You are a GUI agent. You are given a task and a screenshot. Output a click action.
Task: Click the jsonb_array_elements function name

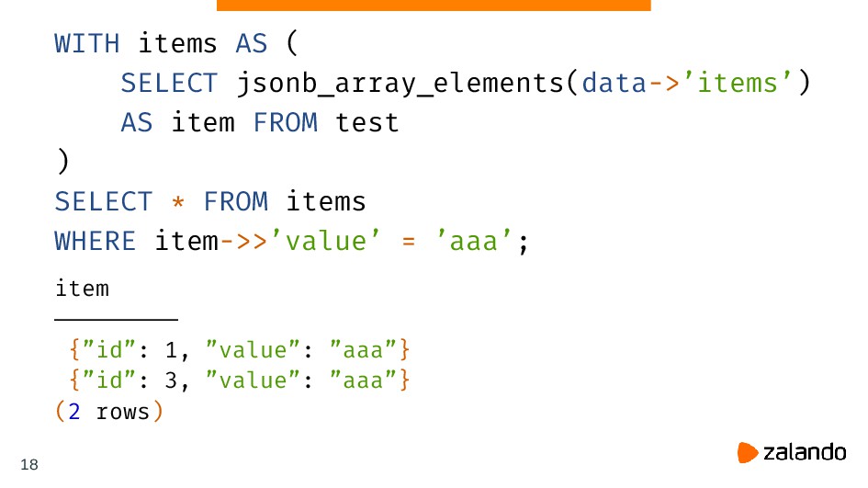(x=400, y=84)
